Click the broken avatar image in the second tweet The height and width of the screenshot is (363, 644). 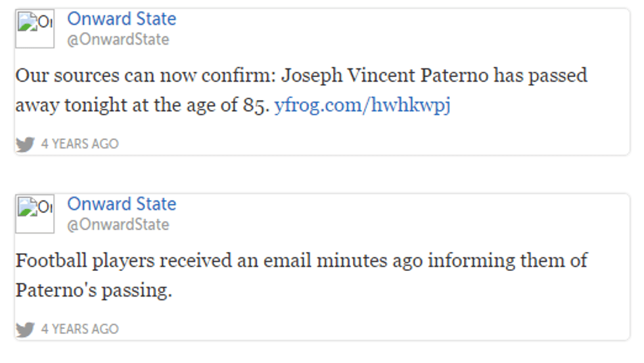pos(35,214)
